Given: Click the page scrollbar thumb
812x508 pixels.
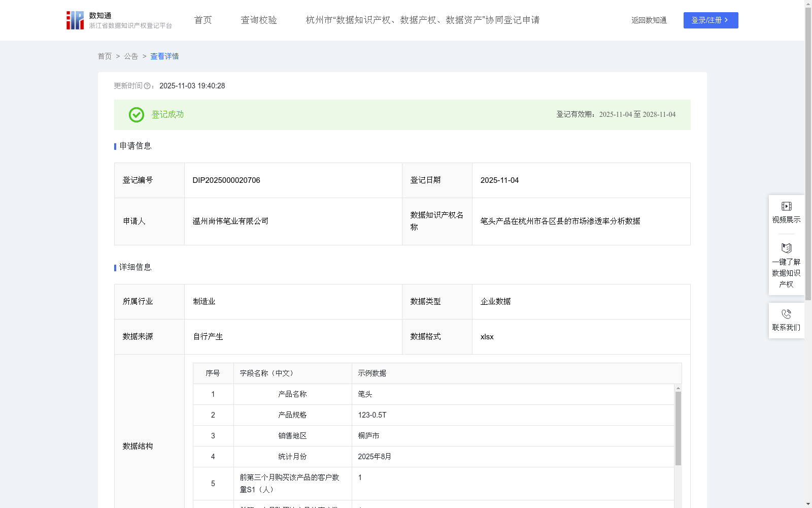Looking at the screenshot, I should pyautogui.click(x=808, y=154).
